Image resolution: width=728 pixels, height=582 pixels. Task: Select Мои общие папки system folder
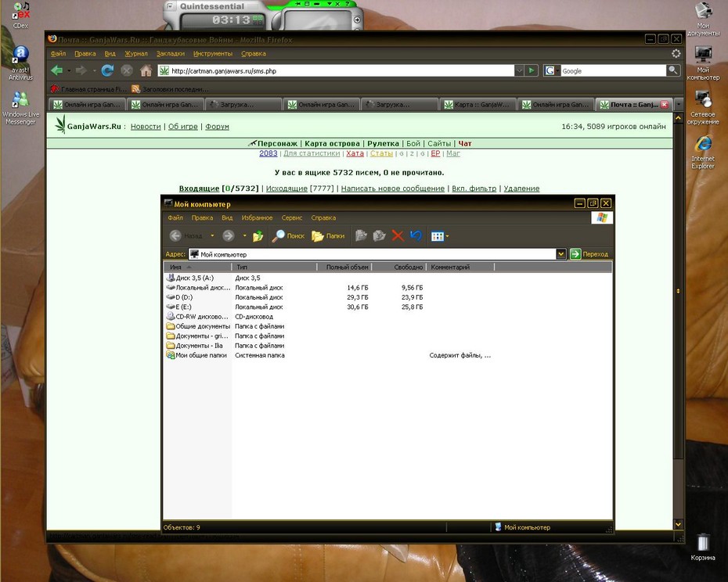coord(196,355)
